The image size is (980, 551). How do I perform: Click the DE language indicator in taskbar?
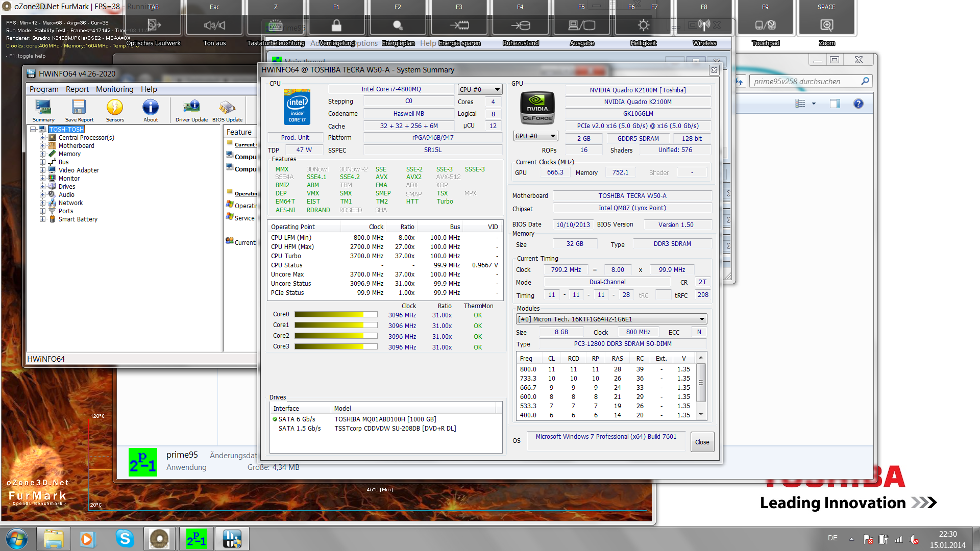(x=832, y=538)
